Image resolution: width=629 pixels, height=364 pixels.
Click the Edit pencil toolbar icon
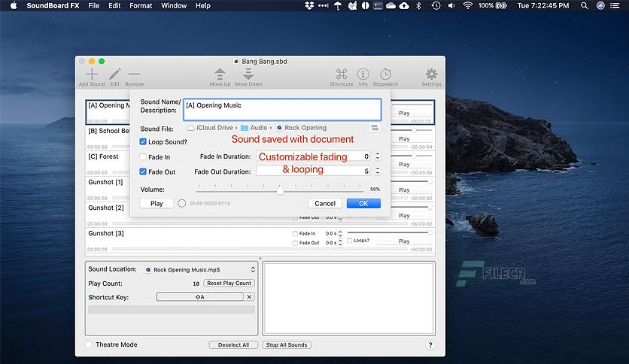114,74
